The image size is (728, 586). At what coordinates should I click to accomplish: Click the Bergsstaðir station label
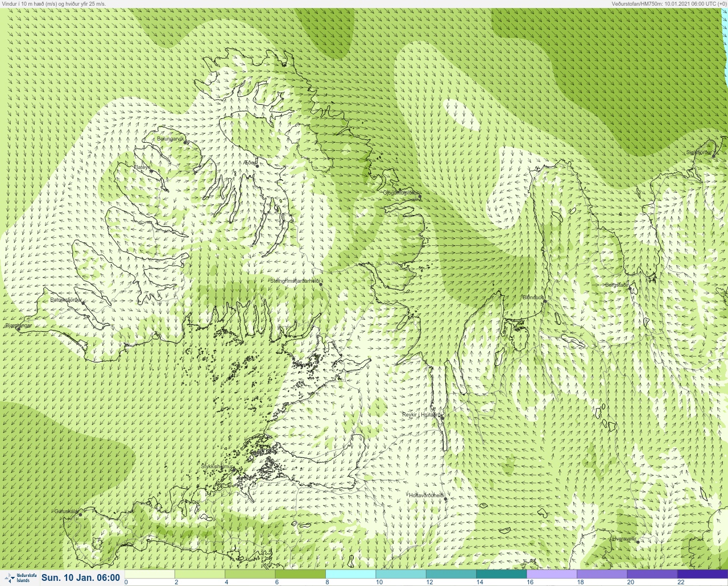pos(617,285)
